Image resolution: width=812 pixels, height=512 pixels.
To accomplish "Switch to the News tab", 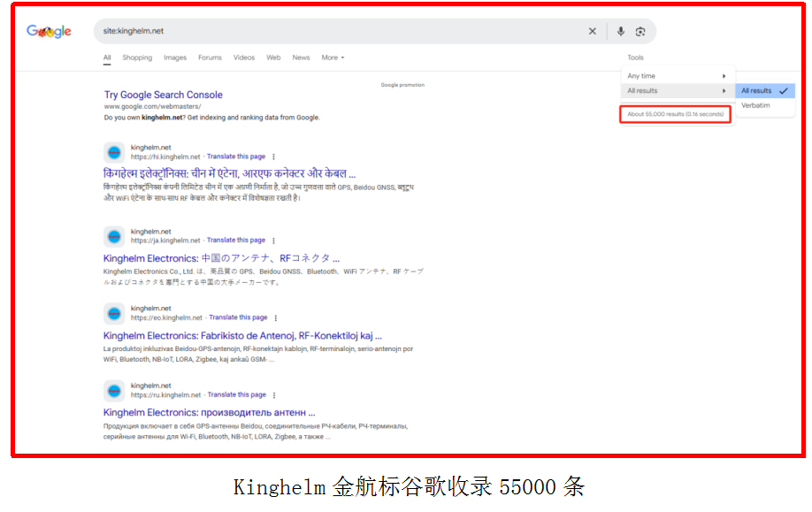I will 301,57.
